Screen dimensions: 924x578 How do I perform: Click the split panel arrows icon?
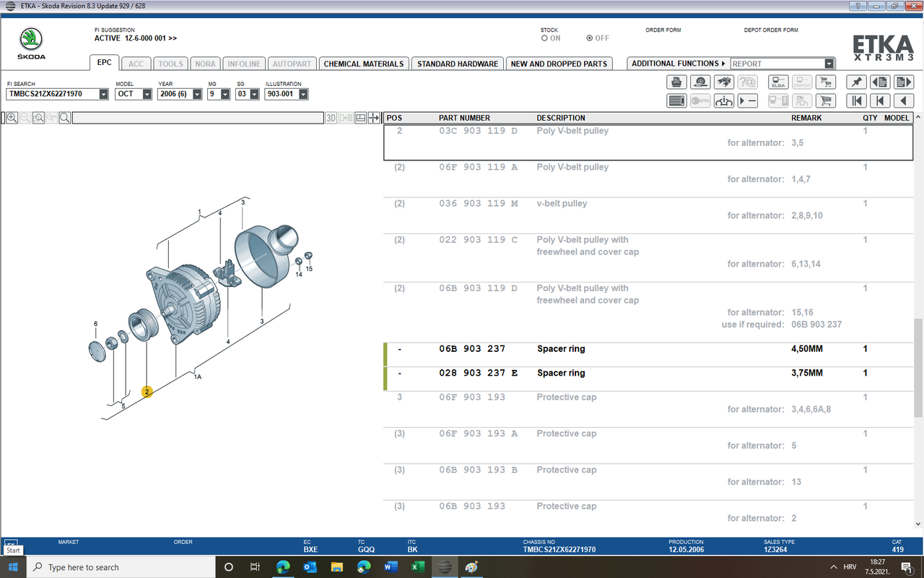pyautogui.click(x=374, y=118)
